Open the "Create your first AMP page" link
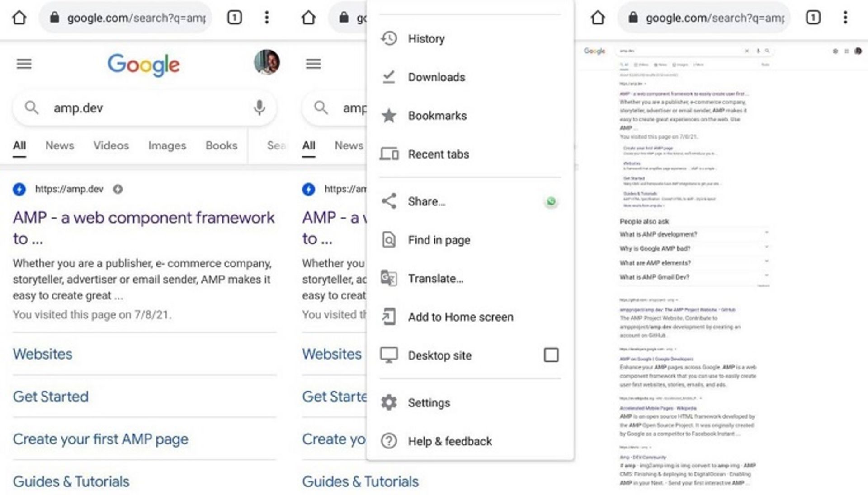This screenshot has height=495, width=868. (x=100, y=439)
